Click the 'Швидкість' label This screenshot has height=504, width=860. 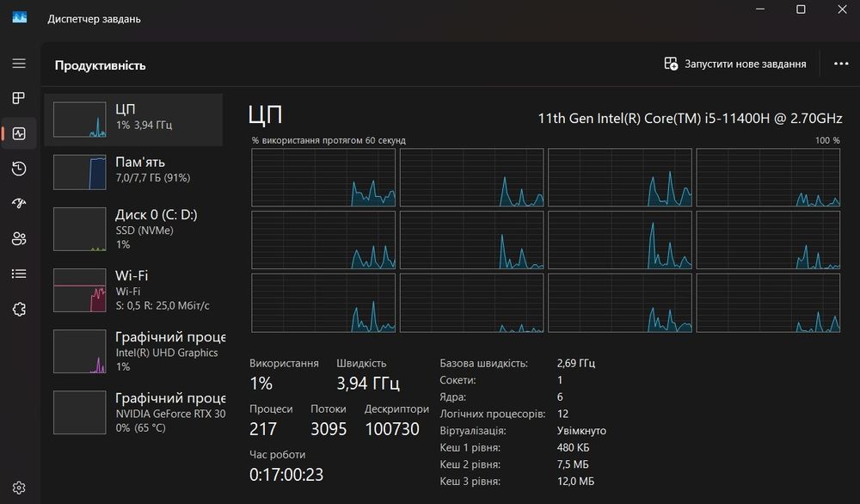(361, 363)
